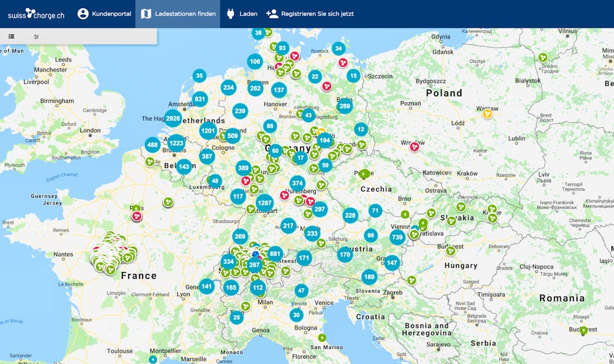Click the 297 cluster marker
614x364 pixels.
[319, 209]
